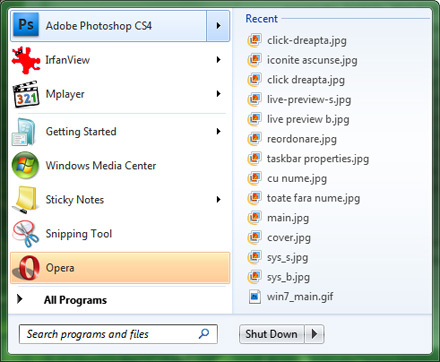The image size is (440, 362).
Task: Open recent file click dreapta.jpg
Action: (x=306, y=80)
